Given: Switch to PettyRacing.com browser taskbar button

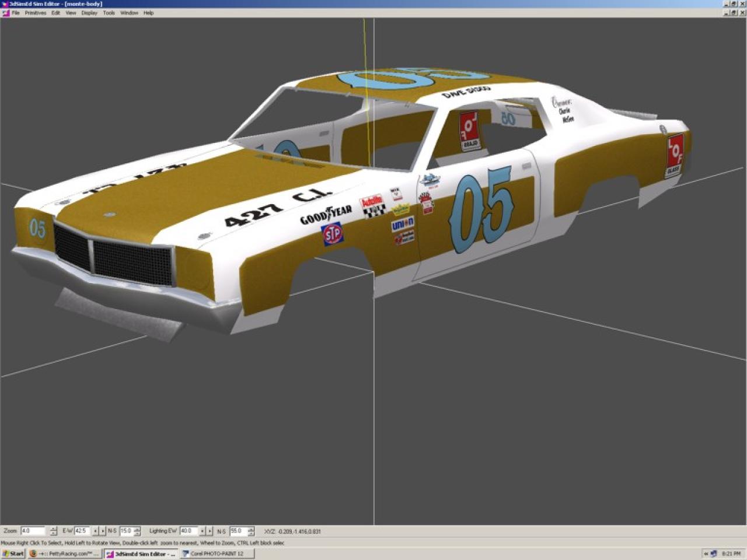Looking at the screenshot, I should 65,554.
